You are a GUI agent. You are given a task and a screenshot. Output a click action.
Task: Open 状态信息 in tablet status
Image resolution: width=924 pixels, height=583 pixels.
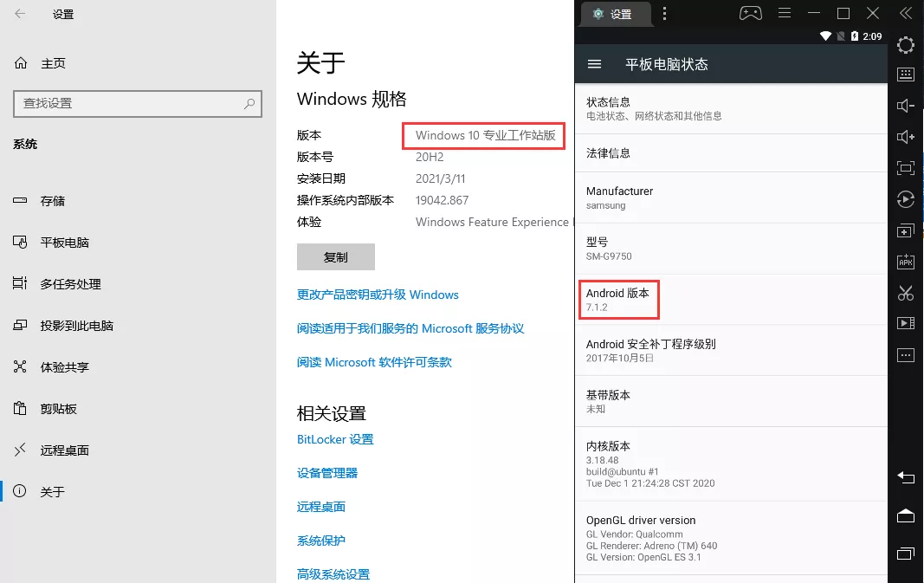(x=731, y=108)
